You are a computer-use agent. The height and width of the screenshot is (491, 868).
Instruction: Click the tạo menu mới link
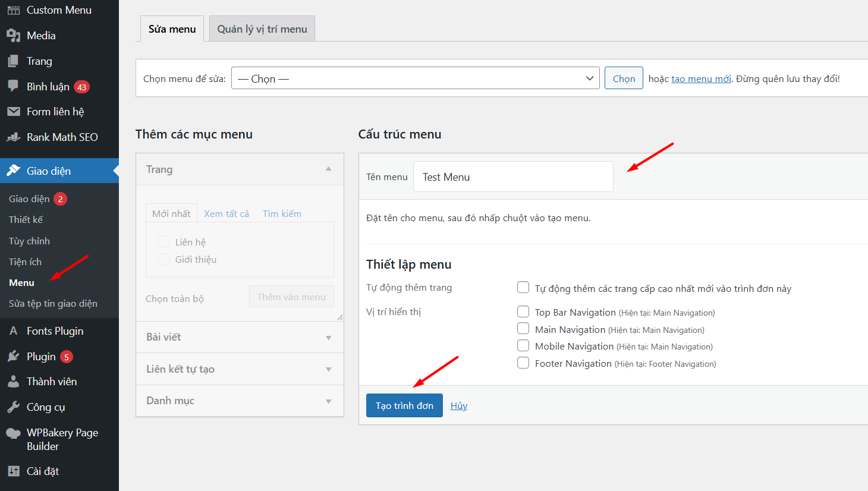pos(701,79)
